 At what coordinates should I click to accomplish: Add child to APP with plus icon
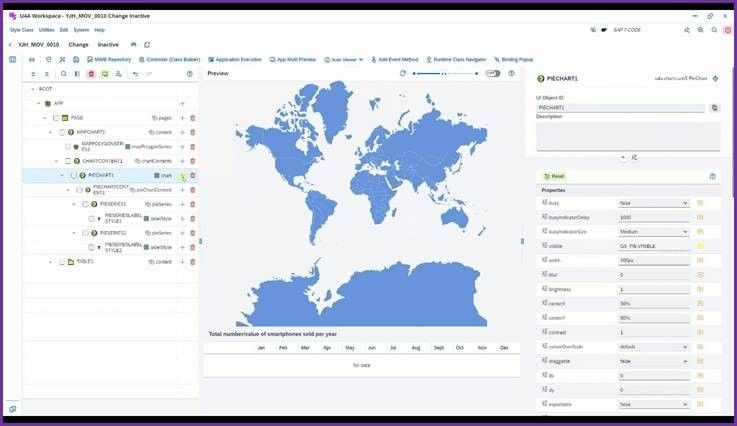point(182,103)
